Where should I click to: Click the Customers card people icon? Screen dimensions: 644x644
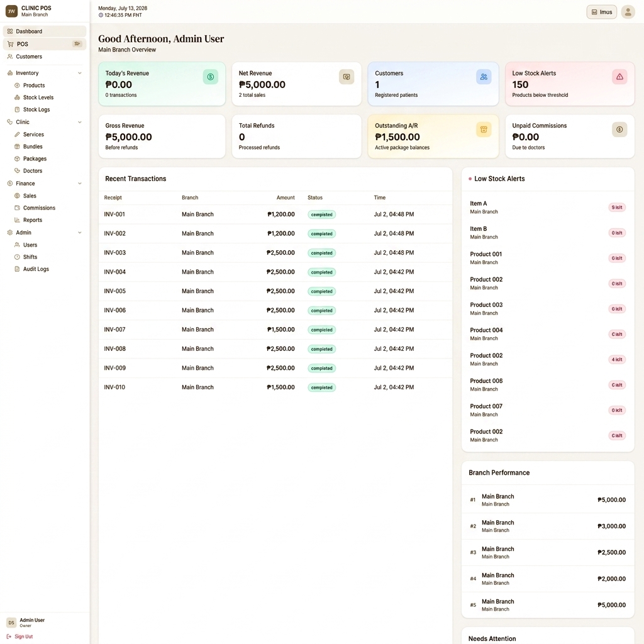click(x=484, y=77)
